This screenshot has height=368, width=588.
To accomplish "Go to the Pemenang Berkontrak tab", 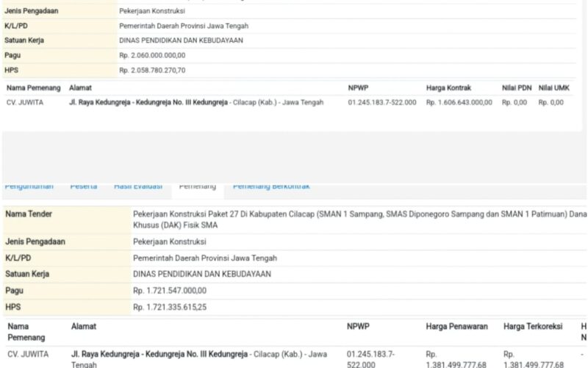I will 271,187.
